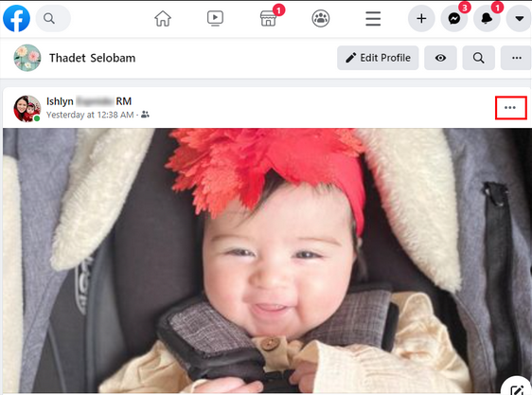Toggle View As using the eye icon

440,58
